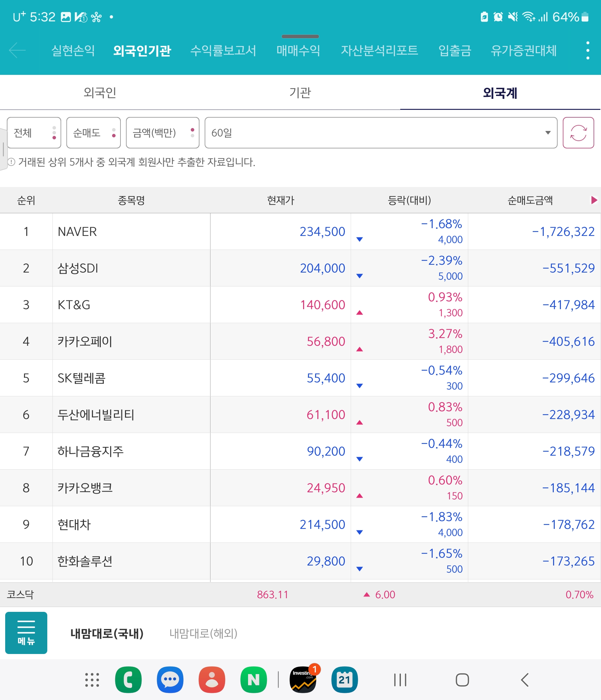Viewport: 601px width, 700px height.
Task: Open 내맘대로(해외) bottom menu
Action: point(203,633)
